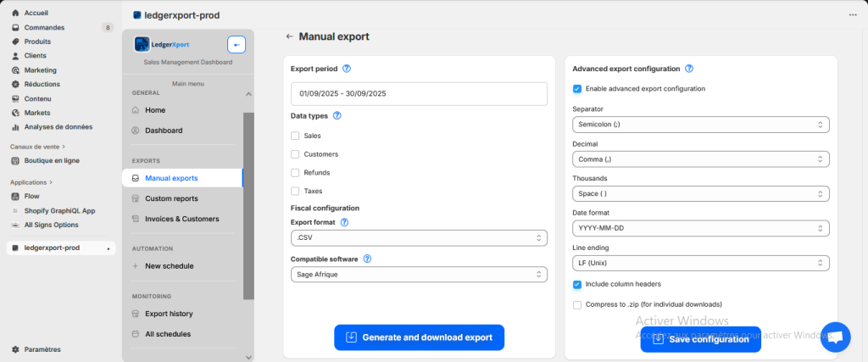Open the live chat bubble widget
868x362 pixels.
pyautogui.click(x=835, y=337)
